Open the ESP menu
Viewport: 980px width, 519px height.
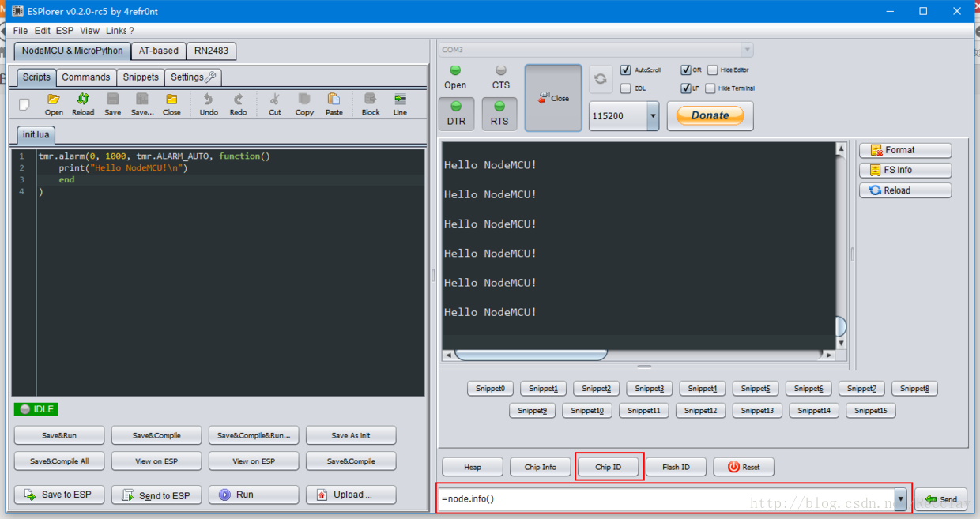(x=65, y=31)
